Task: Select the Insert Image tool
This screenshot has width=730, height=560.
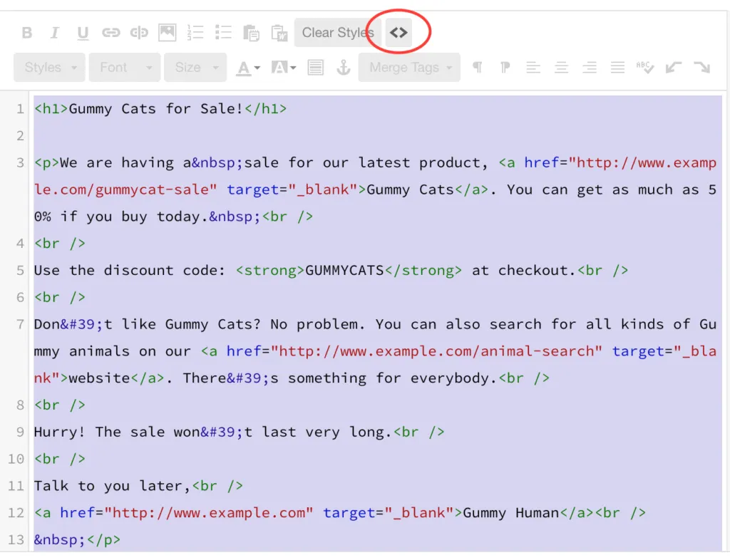Action: pyautogui.click(x=167, y=32)
